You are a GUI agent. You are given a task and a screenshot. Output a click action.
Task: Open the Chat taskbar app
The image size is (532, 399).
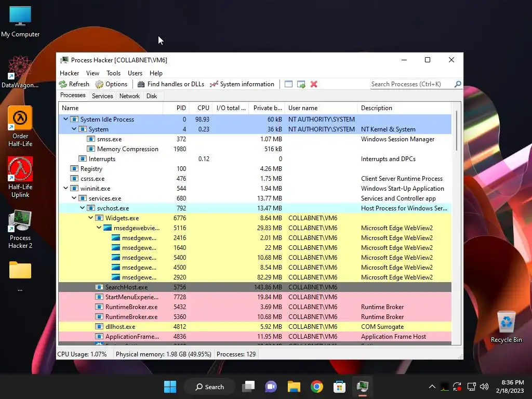271,387
